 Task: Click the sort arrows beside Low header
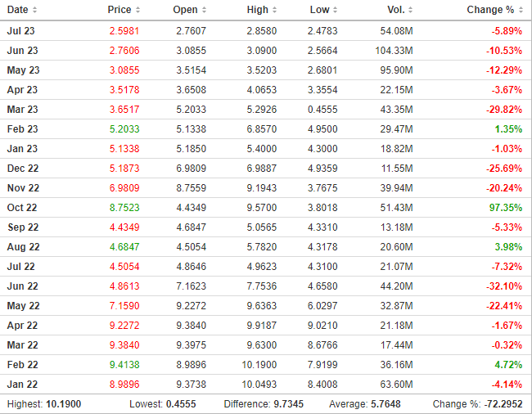[336, 10]
